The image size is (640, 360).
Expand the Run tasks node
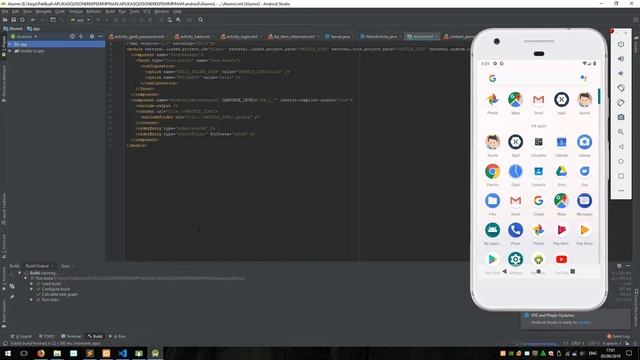click(x=32, y=300)
